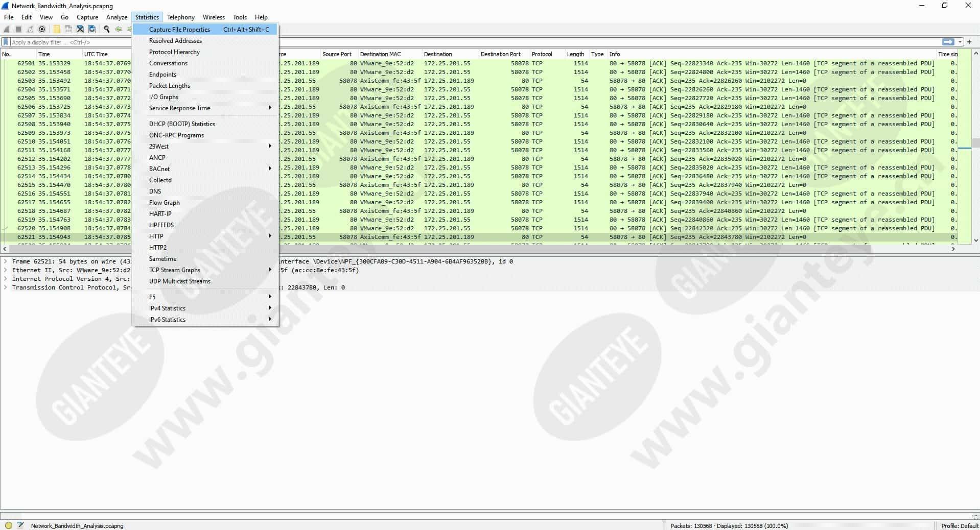Image resolution: width=980 pixels, height=530 pixels.
Task: Open the Analyze menu
Action: coord(116,17)
